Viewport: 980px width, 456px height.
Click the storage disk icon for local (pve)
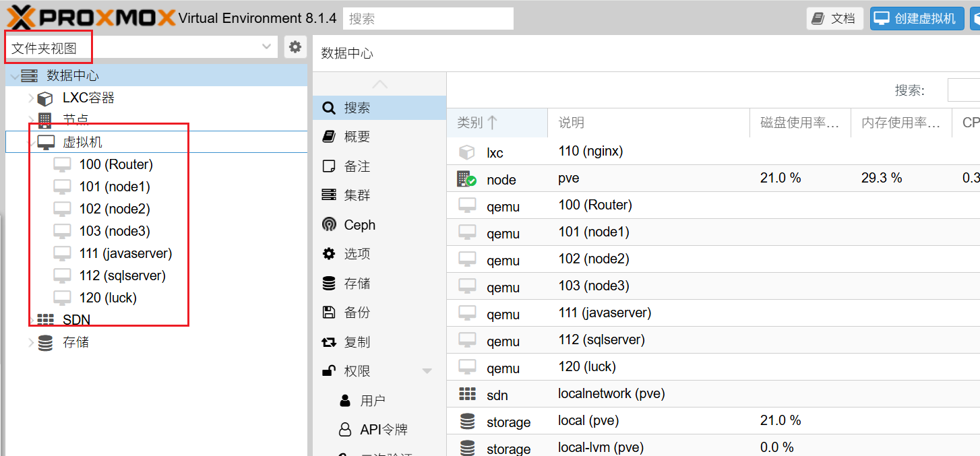(x=466, y=422)
